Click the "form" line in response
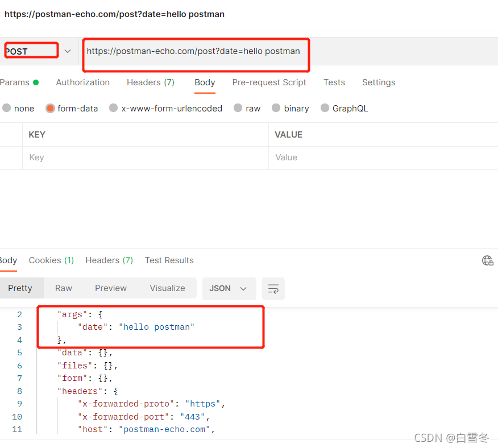The image size is (498, 448). coord(85,378)
